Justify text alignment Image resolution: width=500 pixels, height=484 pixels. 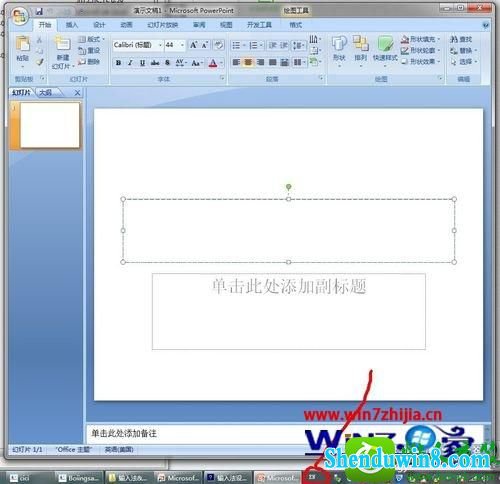(x=273, y=62)
